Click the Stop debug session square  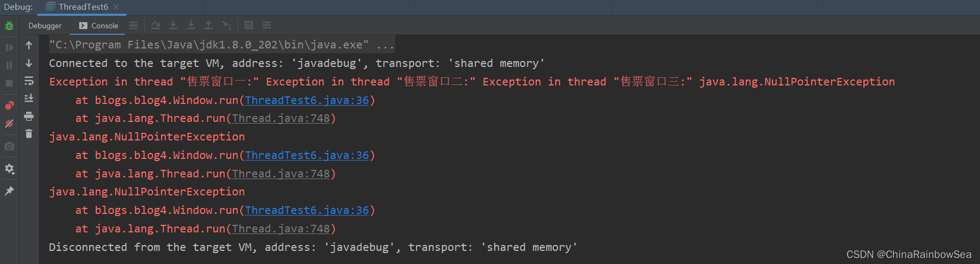coord(9,83)
